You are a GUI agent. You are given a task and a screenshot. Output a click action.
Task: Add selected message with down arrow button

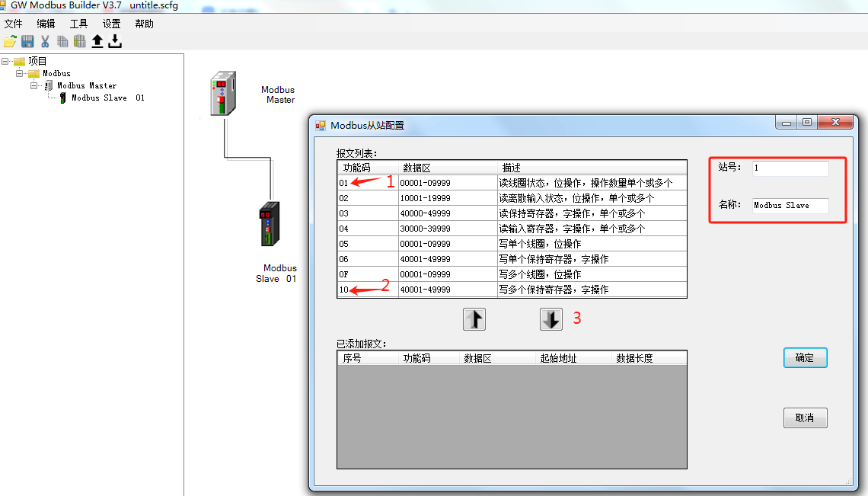550,319
